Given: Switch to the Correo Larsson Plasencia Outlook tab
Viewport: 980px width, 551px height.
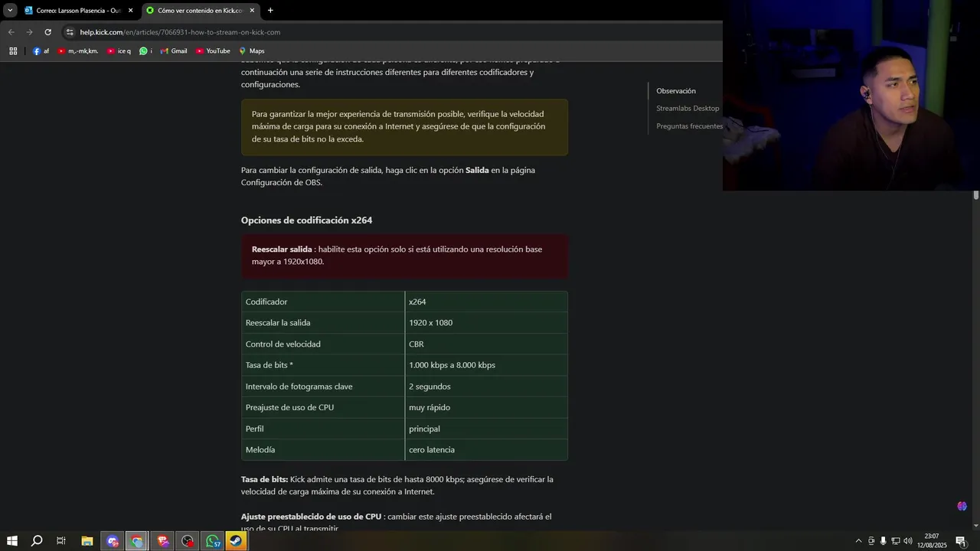Looking at the screenshot, I should [78, 11].
